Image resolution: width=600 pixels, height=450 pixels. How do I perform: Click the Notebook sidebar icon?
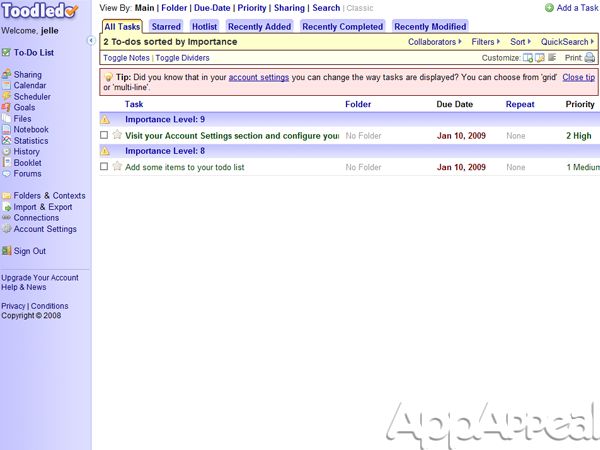[x=6, y=129]
